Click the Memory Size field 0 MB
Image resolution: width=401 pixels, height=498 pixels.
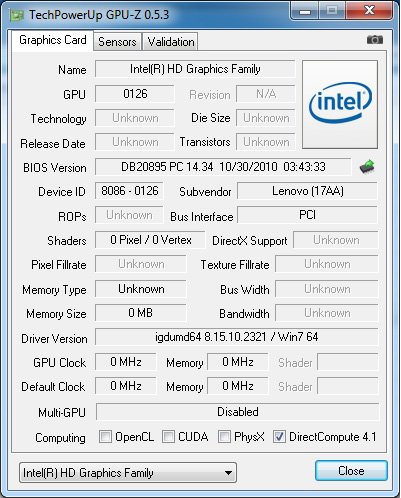[x=141, y=313]
